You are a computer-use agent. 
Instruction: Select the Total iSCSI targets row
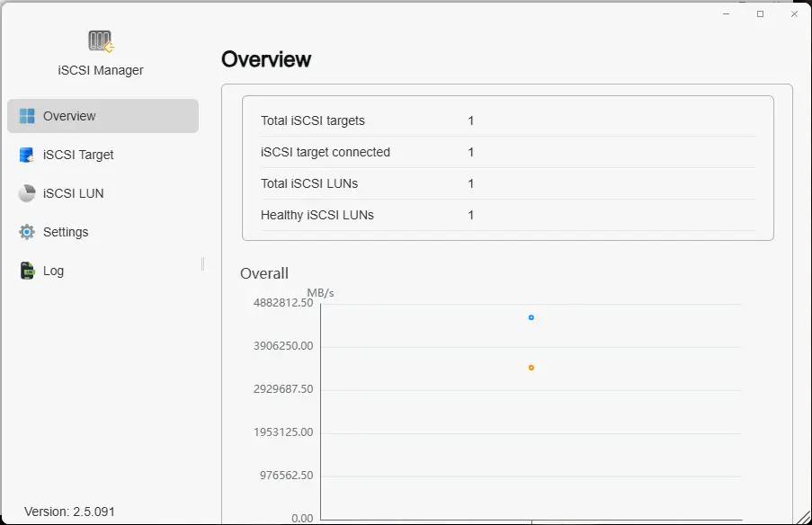point(507,120)
